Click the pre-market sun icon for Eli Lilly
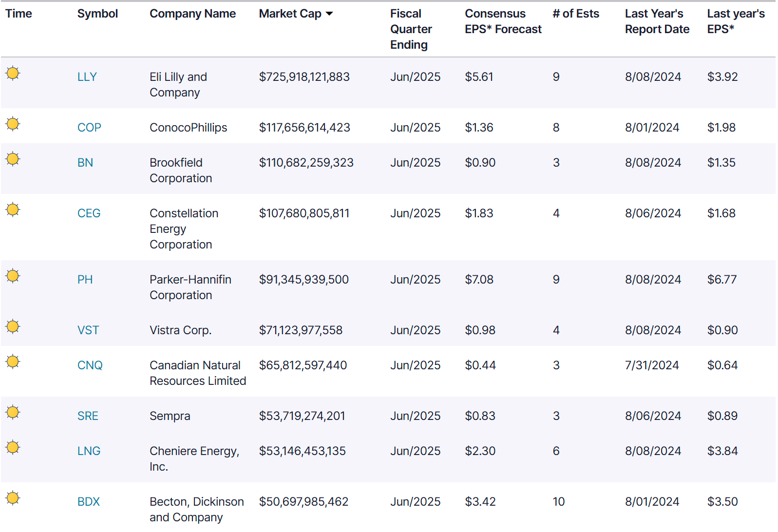 pyautogui.click(x=13, y=74)
